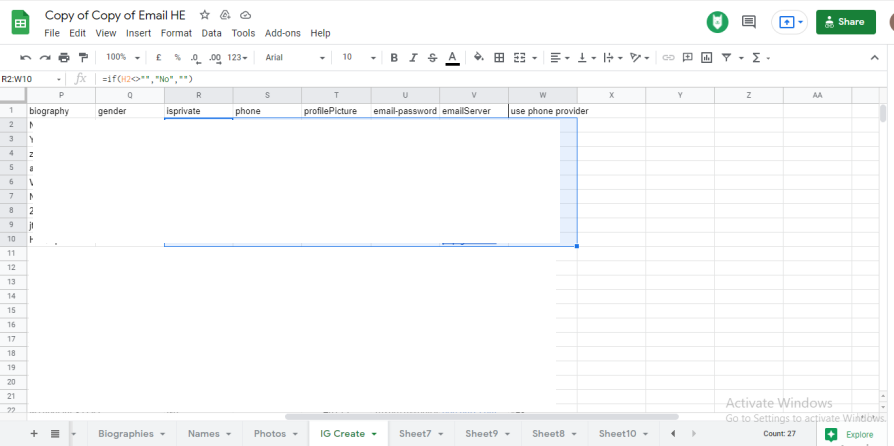Open the Help menu
Viewport: 894px width, 446px height.
[320, 33]
